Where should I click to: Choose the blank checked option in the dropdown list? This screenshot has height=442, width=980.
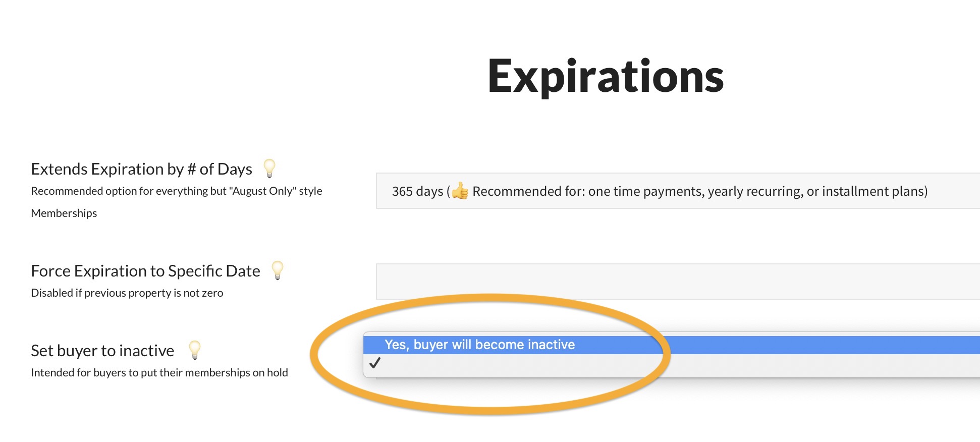[x=505, y=364]
